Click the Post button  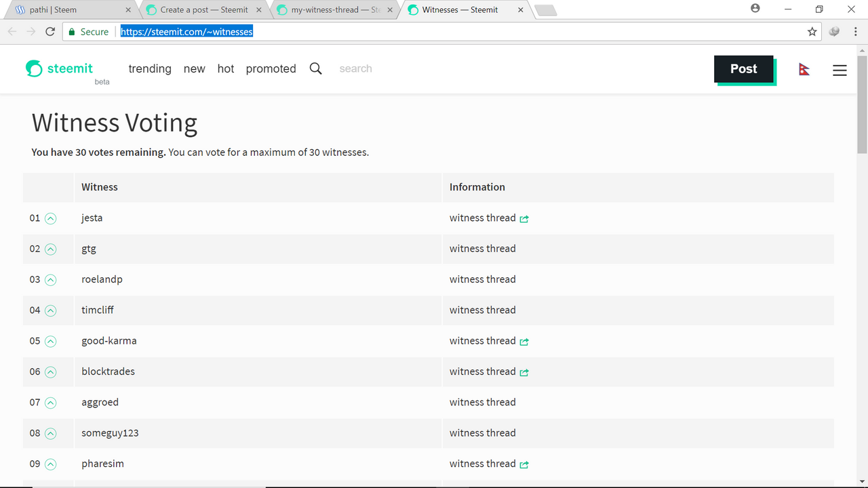744,69
